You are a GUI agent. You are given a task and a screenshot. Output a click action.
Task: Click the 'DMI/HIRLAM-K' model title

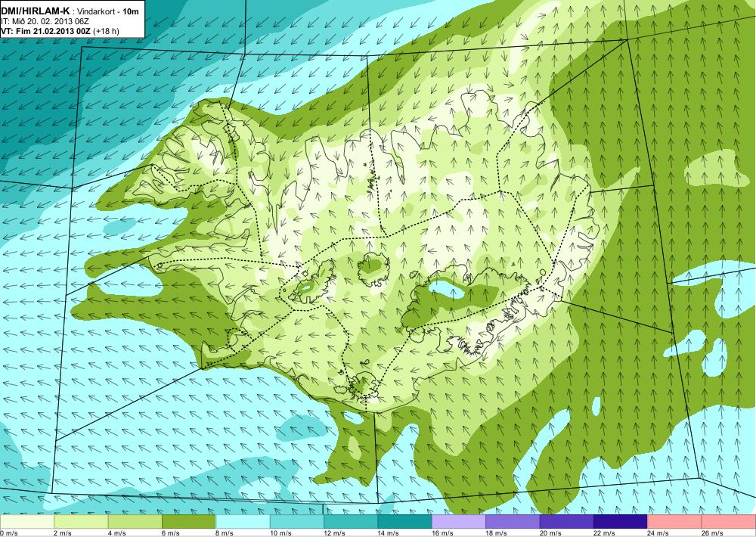click(x=36, y=11)
